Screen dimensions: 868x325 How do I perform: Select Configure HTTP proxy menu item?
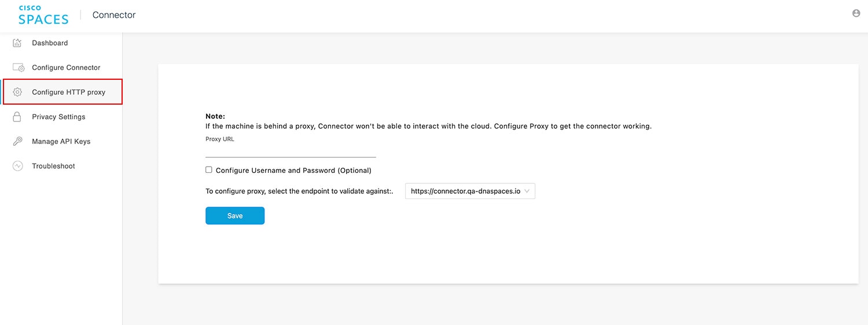pyautogui.click(x=68, y=92)
